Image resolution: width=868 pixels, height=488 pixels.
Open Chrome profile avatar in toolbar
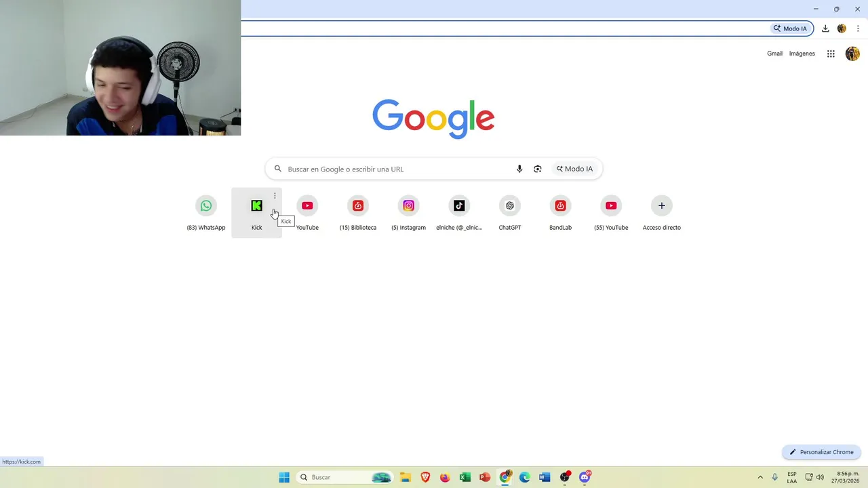click(x=842, y=28)
